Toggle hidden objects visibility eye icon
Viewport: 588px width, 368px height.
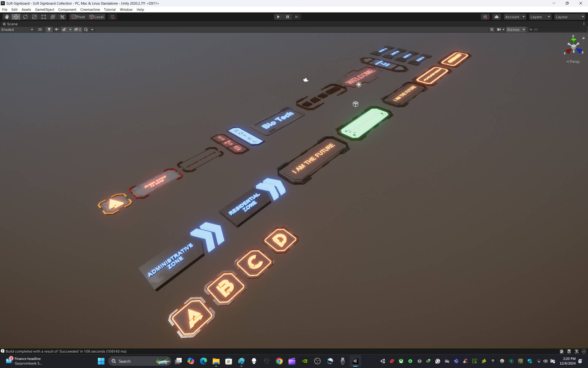77,29
